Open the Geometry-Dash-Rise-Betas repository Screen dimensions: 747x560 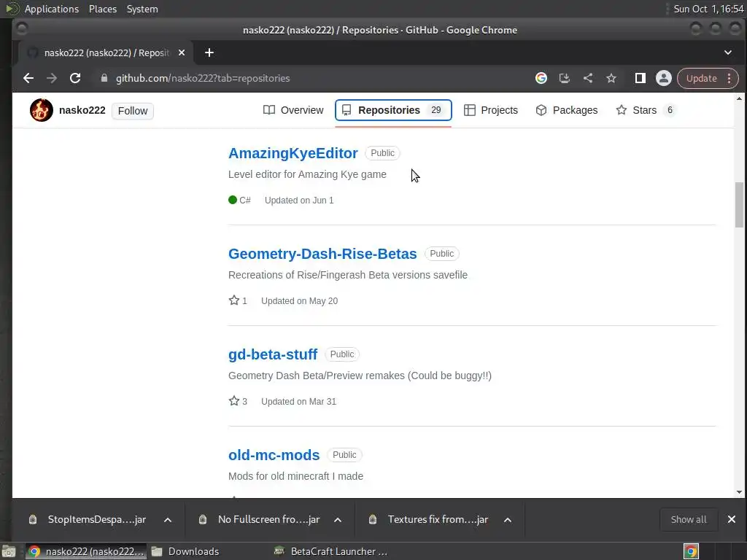(322, 254)
